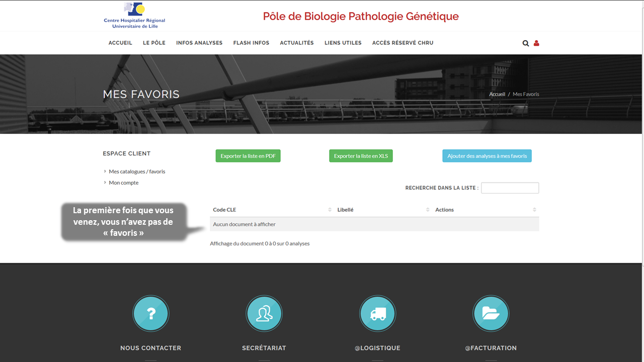Sort the list by Libellé column
This screenshot has width=644, height=362.
pos(428,210)
